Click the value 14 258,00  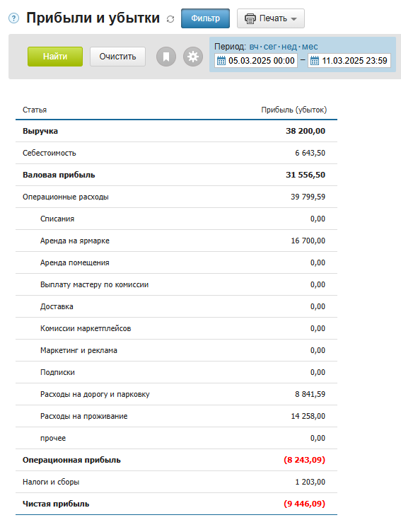[x=308, y=416]
